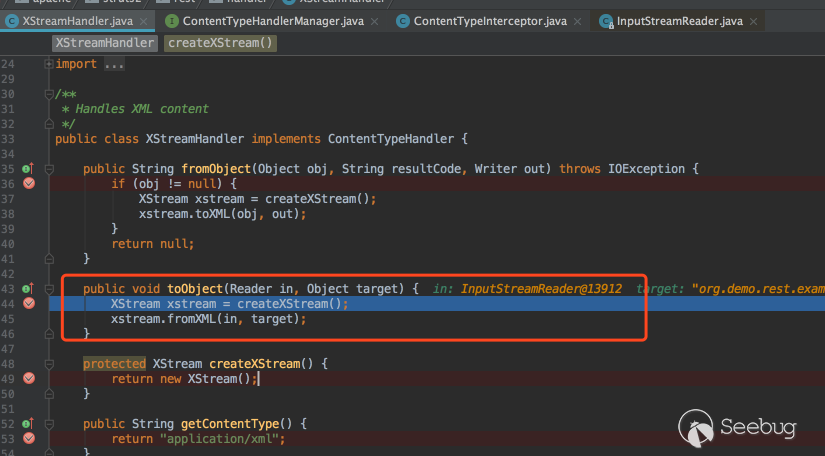
Task: Close the ContentTypeInterceptor.java tab
Action: point(581,20)
